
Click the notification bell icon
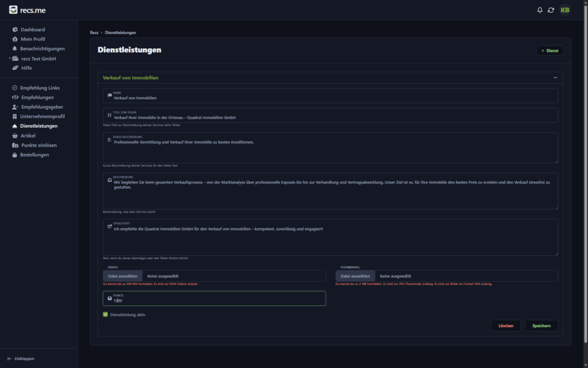[x=540, y=10]
